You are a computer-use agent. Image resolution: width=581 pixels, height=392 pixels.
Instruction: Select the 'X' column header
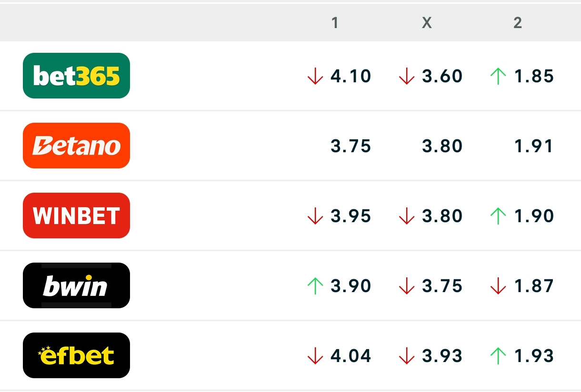click(x=427, y=22)
